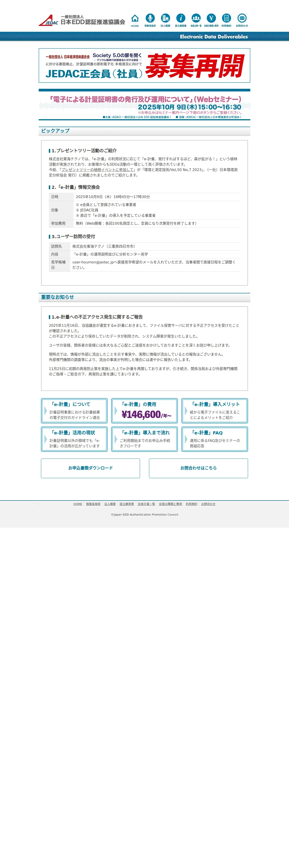Click footer 理事長挨拶 link

[93, 504]
